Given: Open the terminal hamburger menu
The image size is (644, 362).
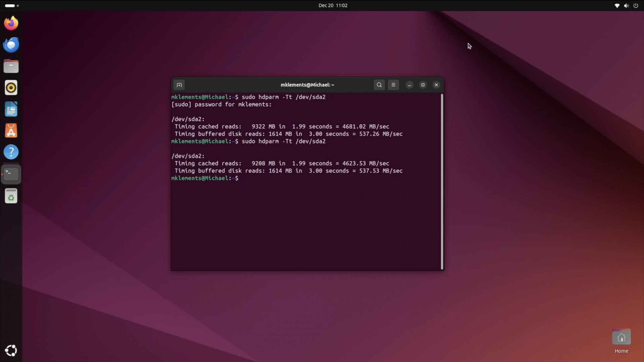Looking at the screenshot, I should [x=393, y=85].
